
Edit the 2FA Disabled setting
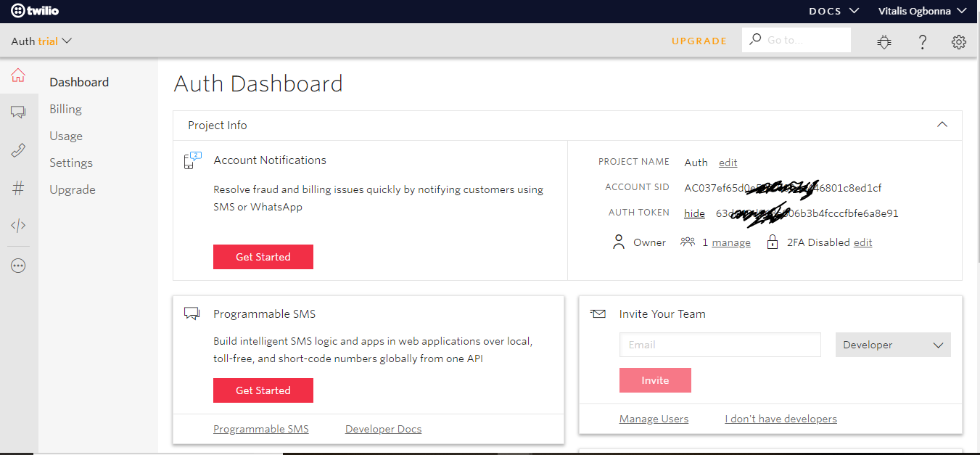[x=862, y=242]
